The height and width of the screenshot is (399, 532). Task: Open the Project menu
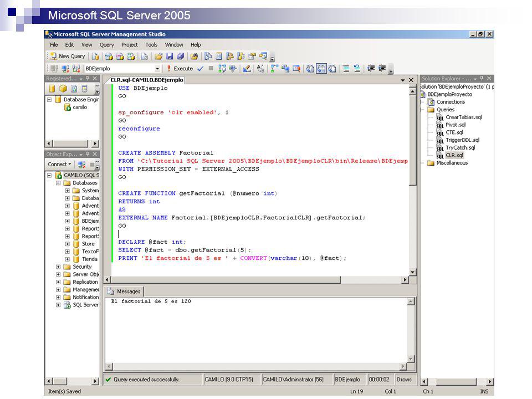[x=130, y=45]
